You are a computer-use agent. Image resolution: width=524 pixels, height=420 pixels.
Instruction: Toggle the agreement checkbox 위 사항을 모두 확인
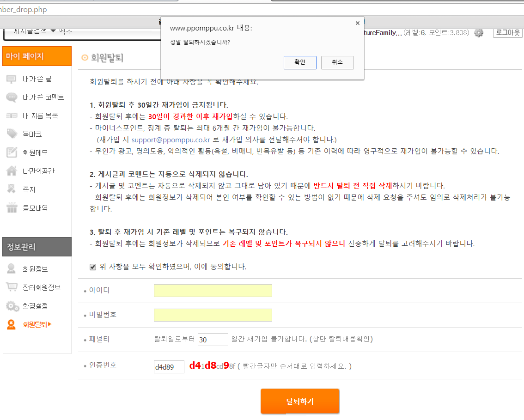[93, 267]
